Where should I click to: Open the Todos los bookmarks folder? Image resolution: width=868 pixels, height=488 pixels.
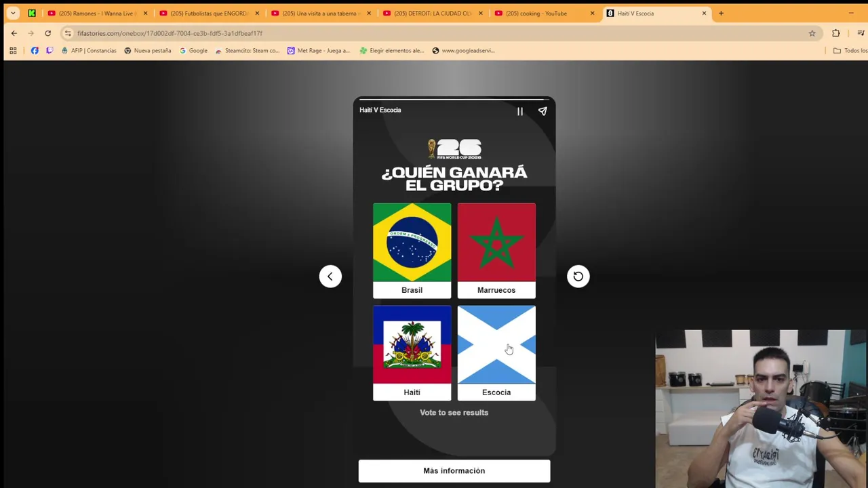point(850,51)
